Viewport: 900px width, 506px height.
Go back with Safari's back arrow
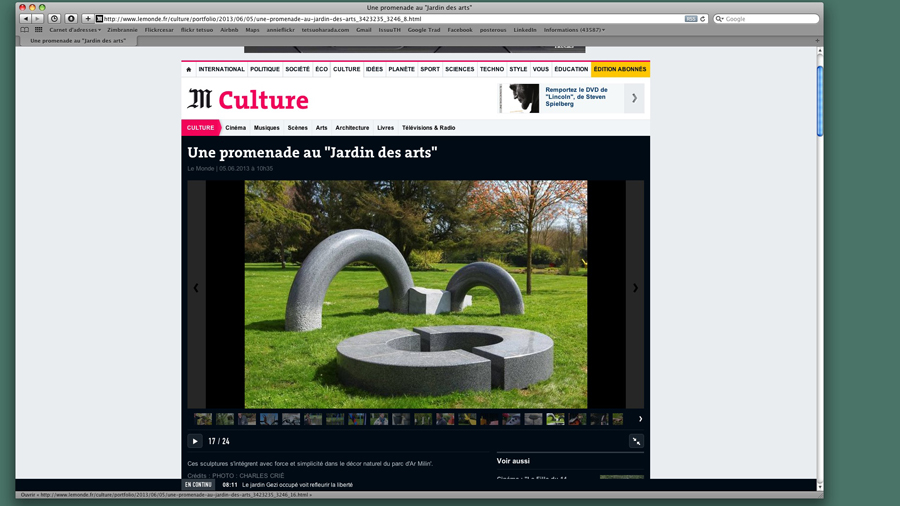tap(26, 19)
